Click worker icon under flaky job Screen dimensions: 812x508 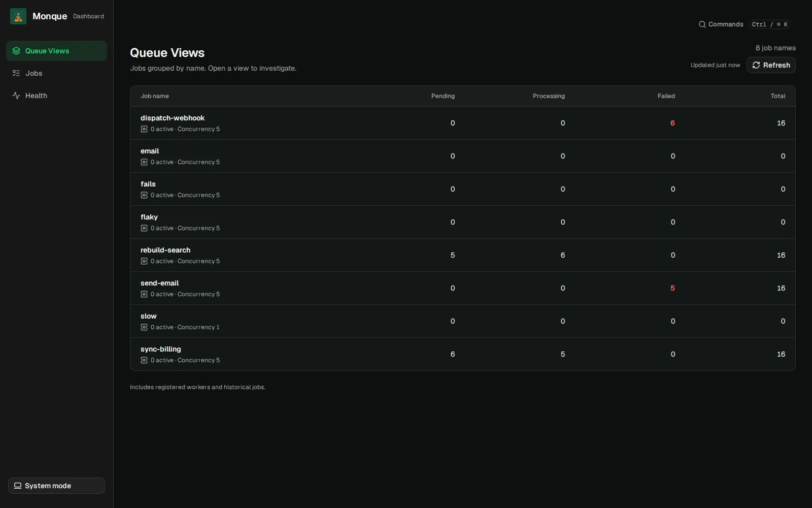pyautogui.click(x=144, y=228)
